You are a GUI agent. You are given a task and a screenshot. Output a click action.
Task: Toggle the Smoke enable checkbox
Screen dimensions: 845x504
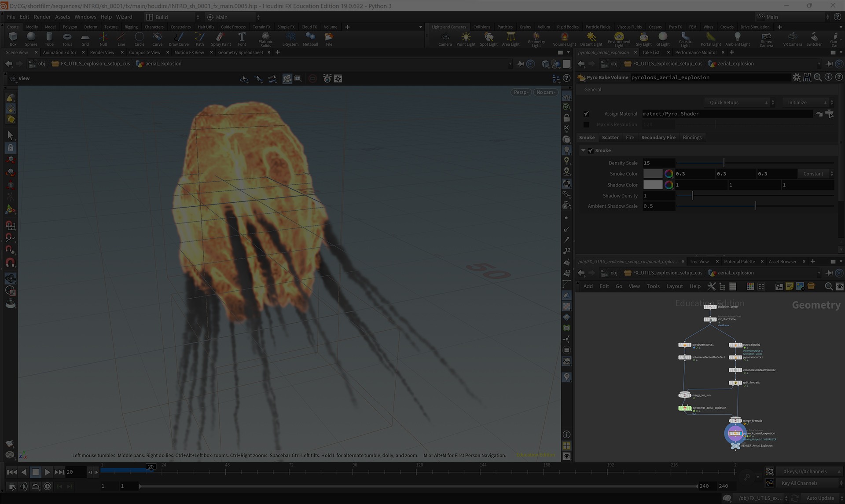pos(591,150)
